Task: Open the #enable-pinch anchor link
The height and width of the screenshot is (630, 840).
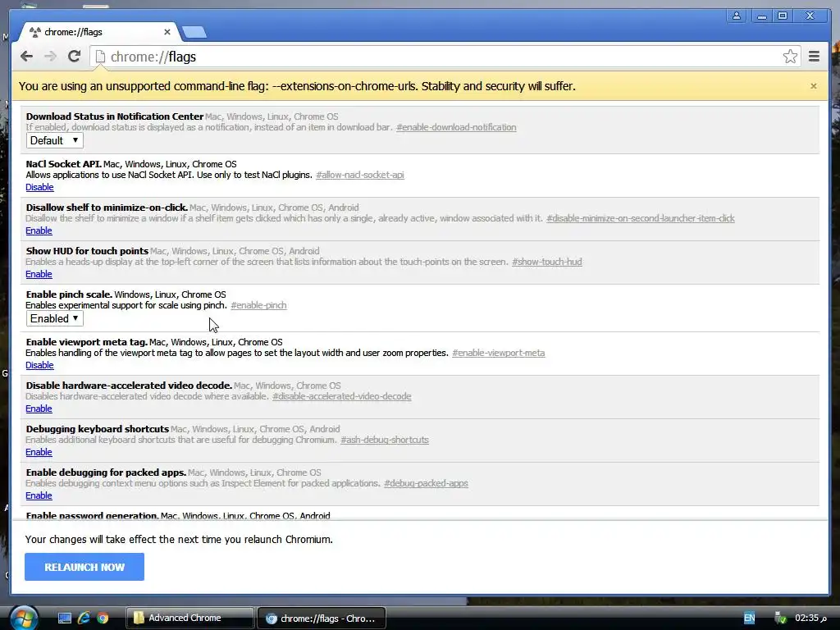Action: 258,305
